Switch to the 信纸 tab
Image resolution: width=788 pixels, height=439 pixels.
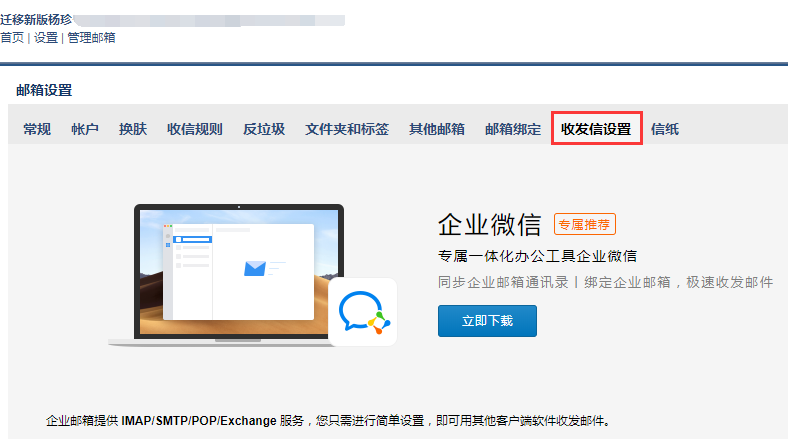tap(665, 129)
